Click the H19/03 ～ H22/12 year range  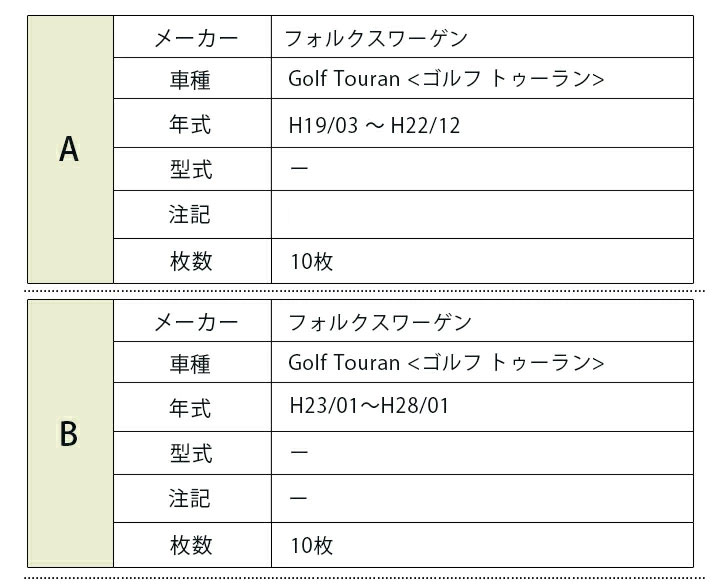point(374,126)
